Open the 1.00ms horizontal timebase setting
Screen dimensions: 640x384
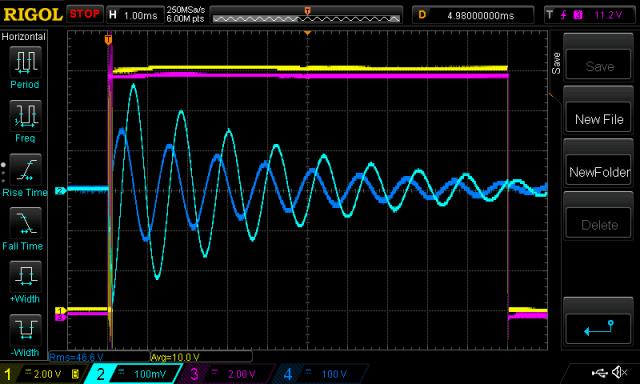pos(134,16)
